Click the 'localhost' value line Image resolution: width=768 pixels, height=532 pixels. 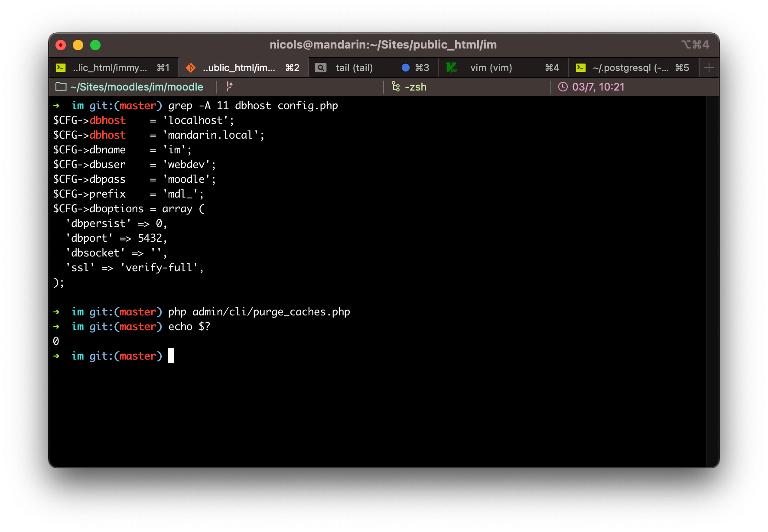[x=143, y=120]
